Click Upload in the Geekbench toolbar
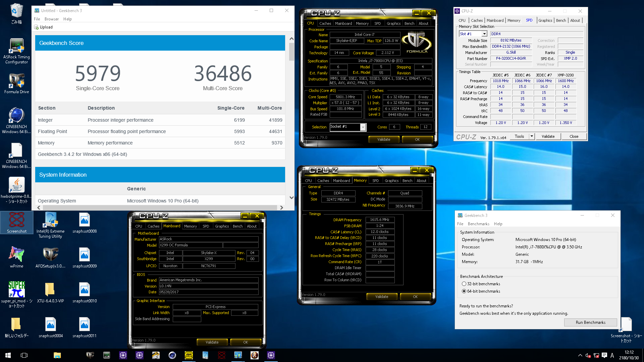This screenshot has width=644, height=362. point(43,27)
